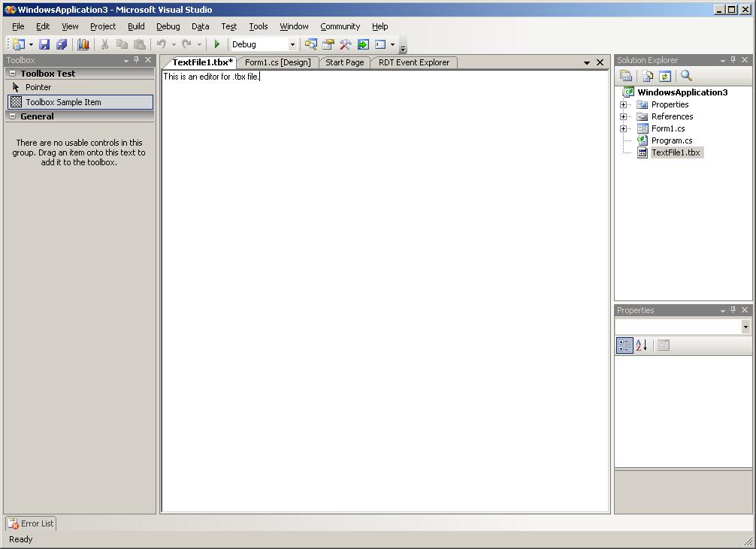756x549 pixels.
Task: Select Program.cs in Solution Explorer
Action: [x=671, y=140]
